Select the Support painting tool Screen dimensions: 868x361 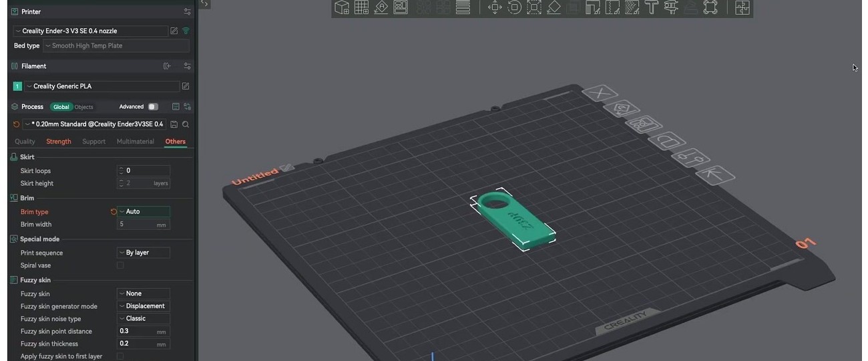tap(592, 7)
